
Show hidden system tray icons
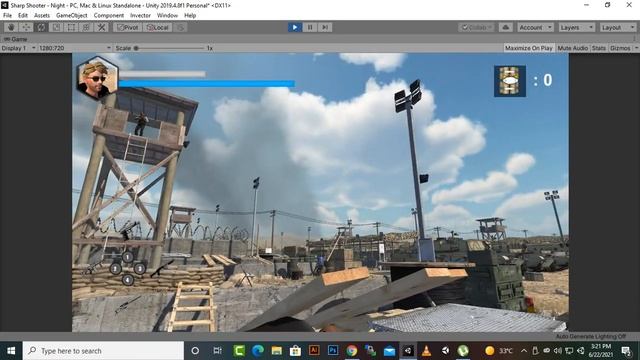[524, 351]
